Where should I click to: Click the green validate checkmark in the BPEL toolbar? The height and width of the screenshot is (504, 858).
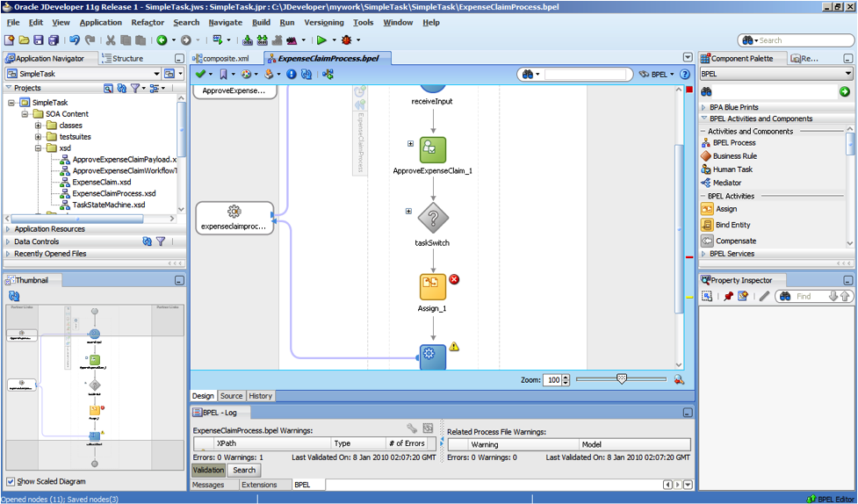[201, 75]
